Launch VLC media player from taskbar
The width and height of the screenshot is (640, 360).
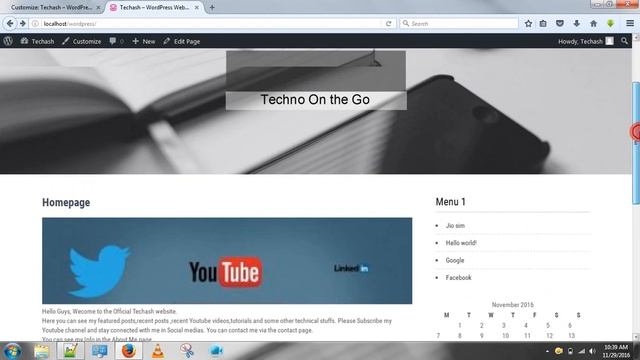pos(158,351)
